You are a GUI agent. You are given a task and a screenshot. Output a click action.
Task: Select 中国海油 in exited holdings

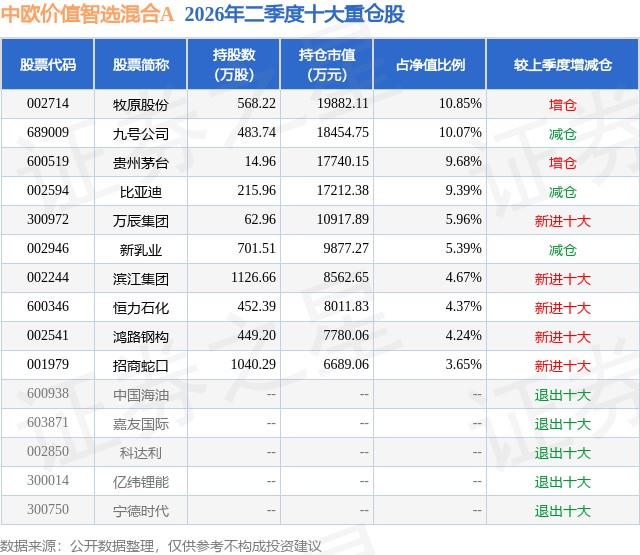click(141, 395)
